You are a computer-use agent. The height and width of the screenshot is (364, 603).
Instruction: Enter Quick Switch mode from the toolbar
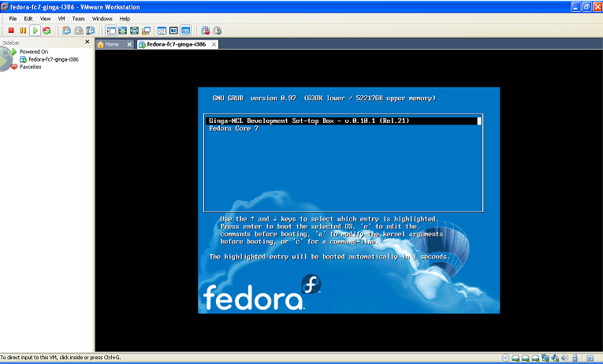coord(123,31)
